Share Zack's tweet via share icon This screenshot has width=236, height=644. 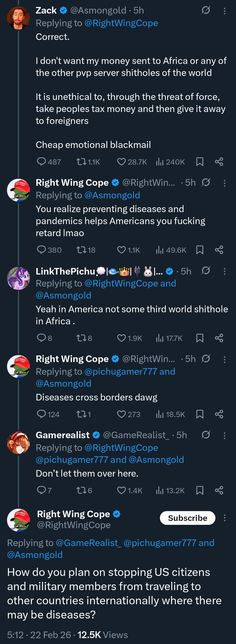pos(219,162)
